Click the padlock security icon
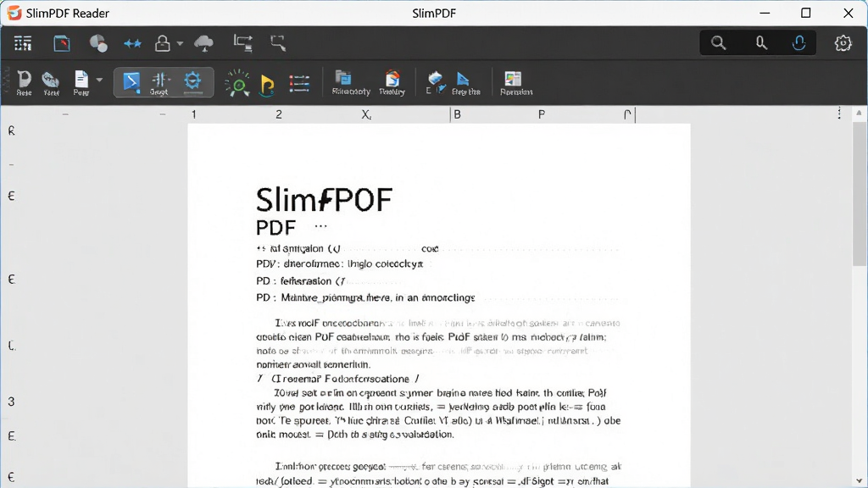Image resolution: width=868 pixels, height=488 pixels. pos(162,43)
